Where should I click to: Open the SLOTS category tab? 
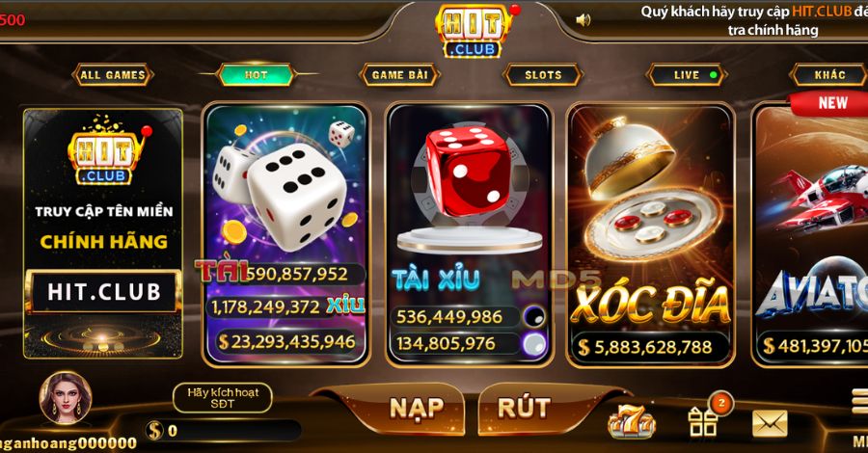click(x=542, y=74)
